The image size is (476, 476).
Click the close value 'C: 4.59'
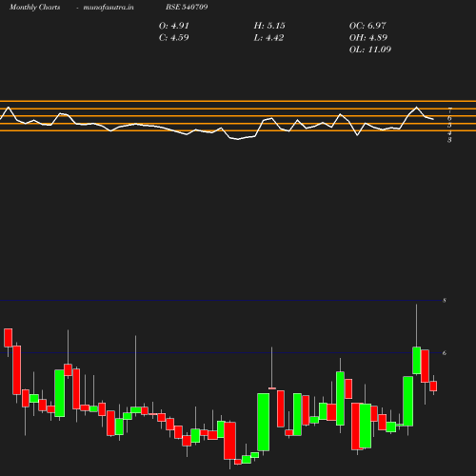click(x=173, y=37)
